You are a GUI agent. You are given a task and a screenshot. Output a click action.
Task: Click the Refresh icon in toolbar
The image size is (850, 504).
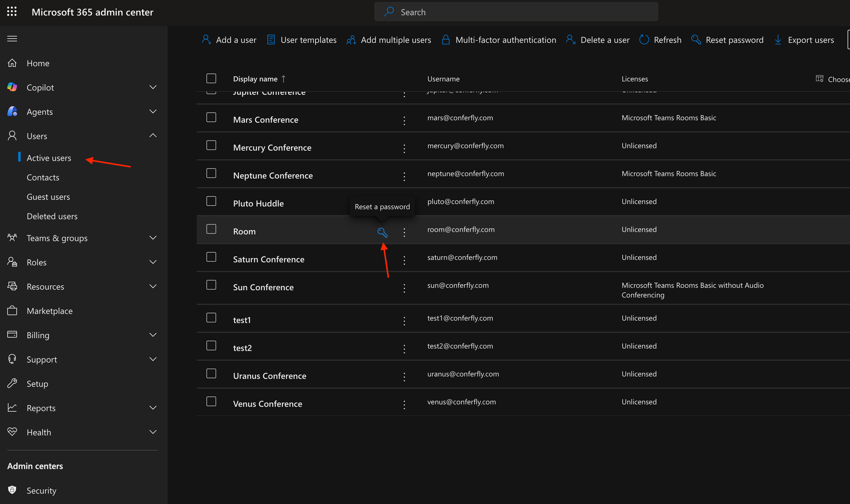tap(644, 40)
